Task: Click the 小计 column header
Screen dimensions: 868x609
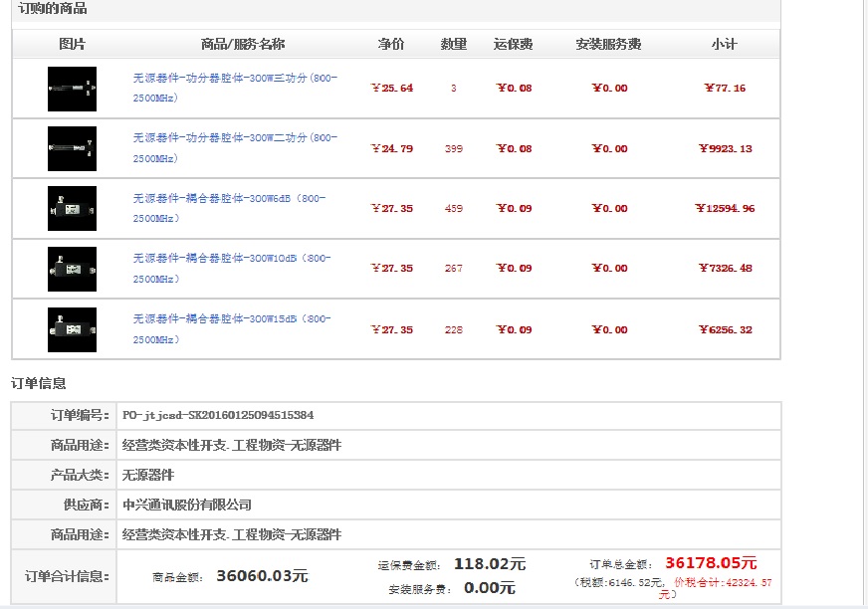Action: point(724,45)
